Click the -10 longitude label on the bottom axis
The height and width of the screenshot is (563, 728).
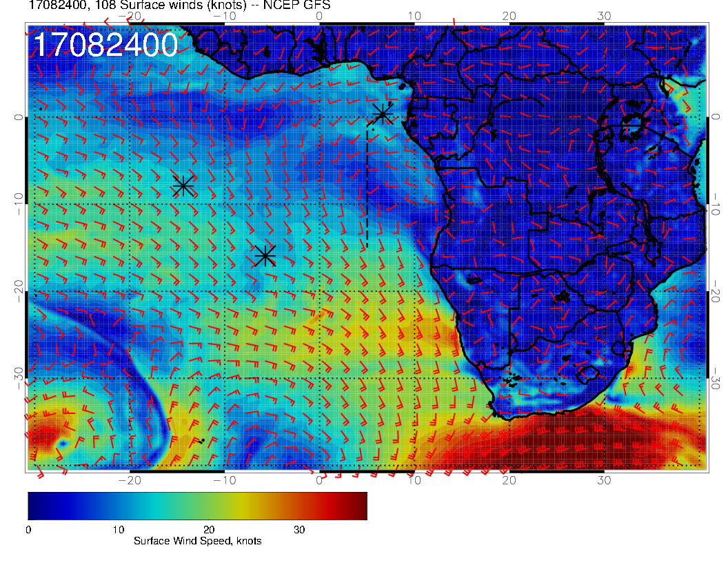225,480
